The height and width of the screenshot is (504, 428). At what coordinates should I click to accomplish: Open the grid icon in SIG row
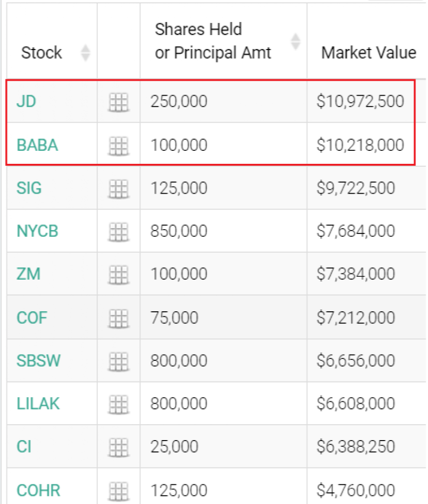tap(119, 189)
